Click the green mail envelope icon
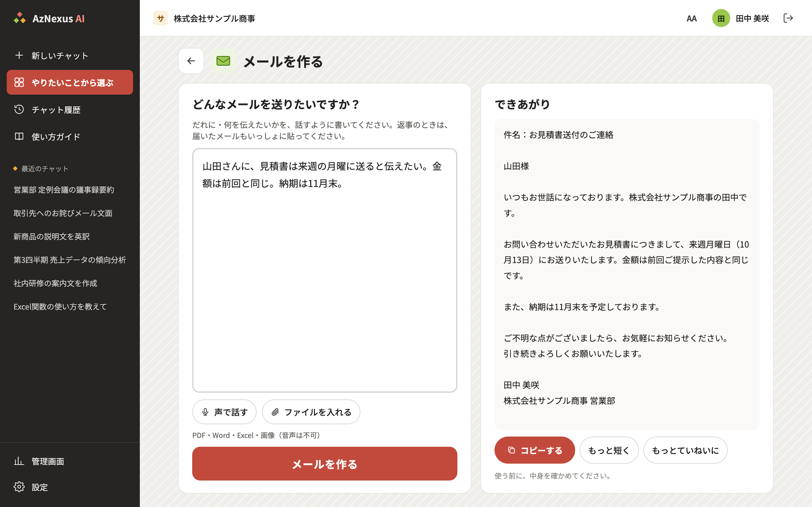The height and width of the screenshot is (507, 812). point(223,61)
